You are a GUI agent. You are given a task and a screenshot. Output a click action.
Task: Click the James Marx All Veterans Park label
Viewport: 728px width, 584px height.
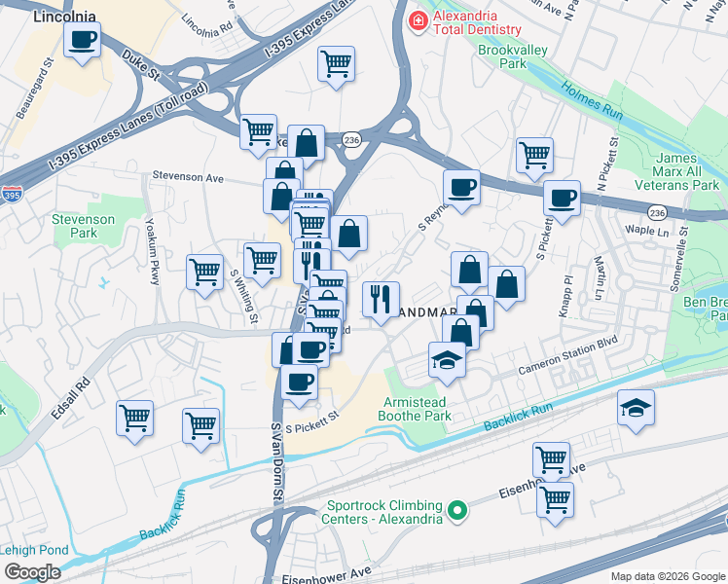pos(677,171)
